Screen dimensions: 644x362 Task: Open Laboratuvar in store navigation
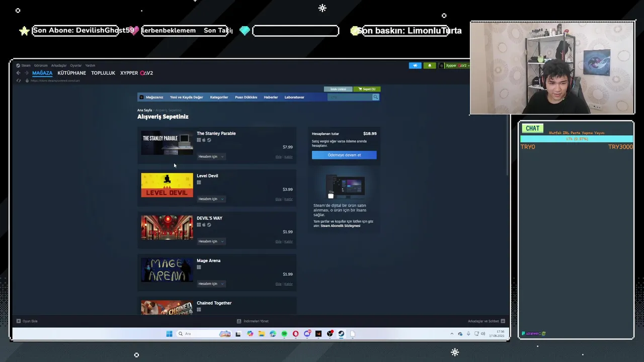click(x=294, y=97)
